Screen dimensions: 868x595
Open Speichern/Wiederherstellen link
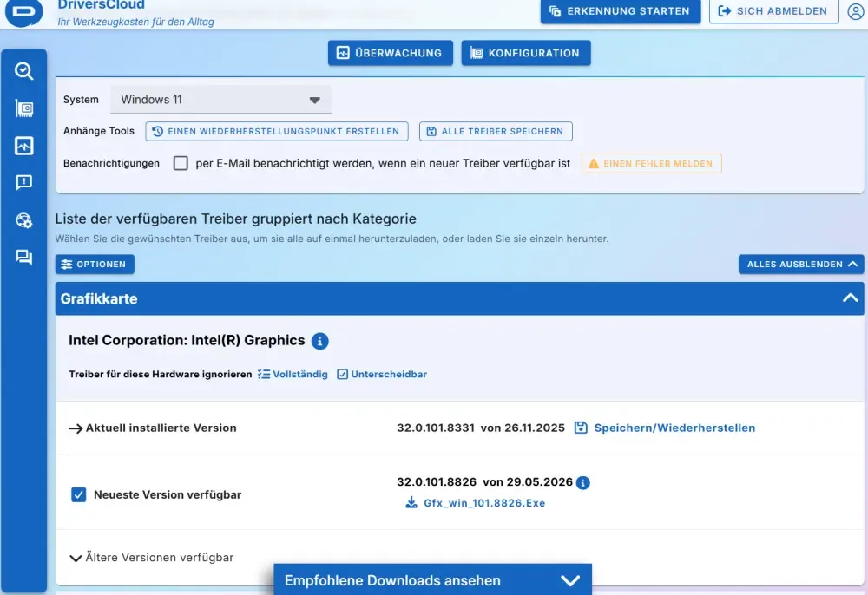[x=674, y=428]
